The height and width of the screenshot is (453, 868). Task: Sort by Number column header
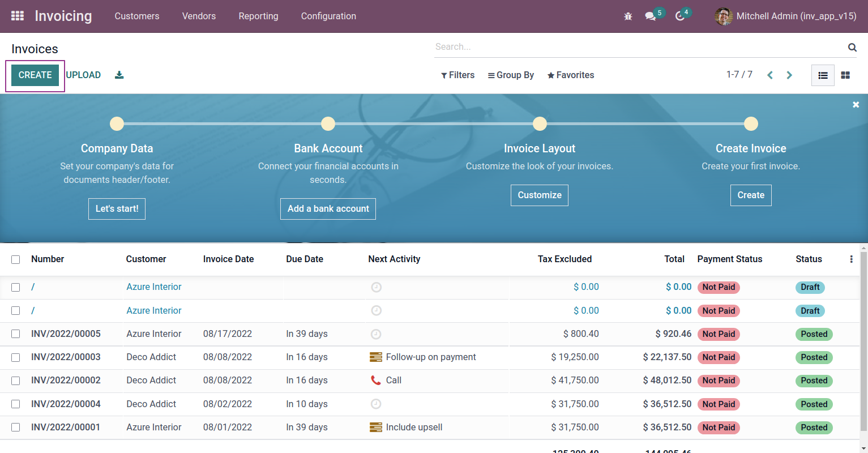point(48,259)
